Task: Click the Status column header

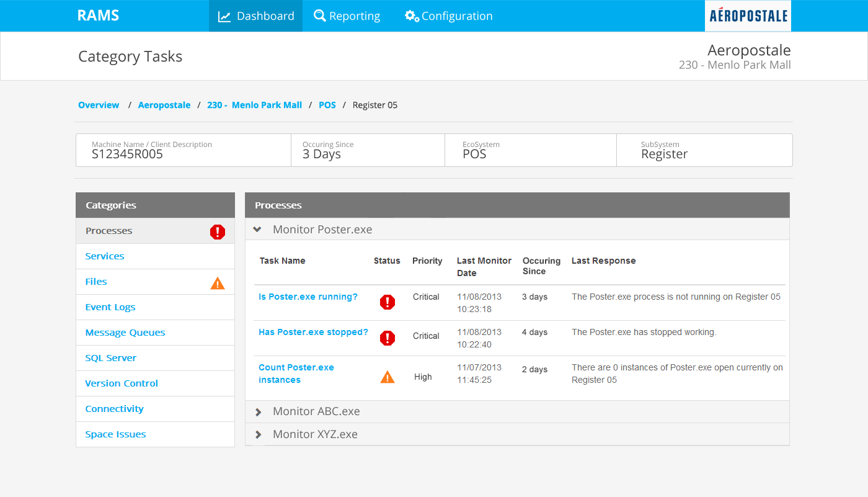Action: tap(387, 261)
